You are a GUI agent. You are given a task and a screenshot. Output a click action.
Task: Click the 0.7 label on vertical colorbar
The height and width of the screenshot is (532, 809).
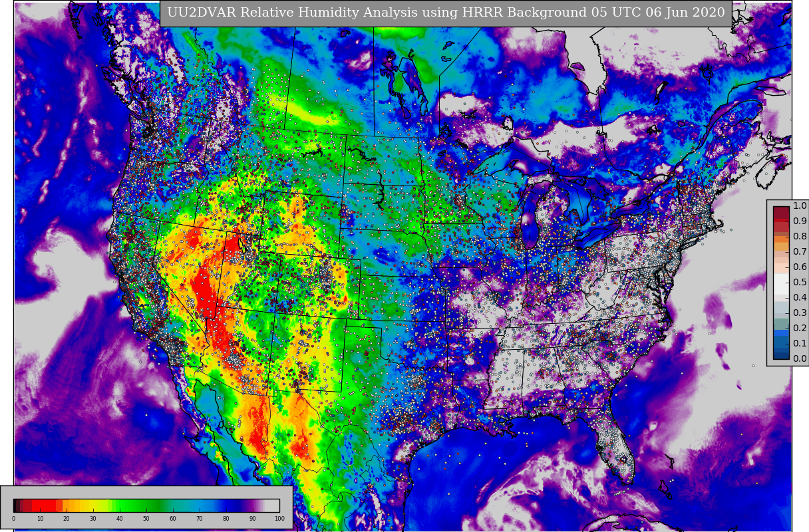pyautogui.click(x=800, y=251)
